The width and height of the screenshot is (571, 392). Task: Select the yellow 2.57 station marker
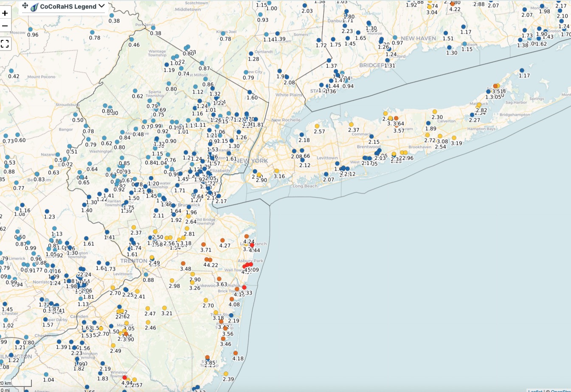pyautogui.click(x=317, y=126)
